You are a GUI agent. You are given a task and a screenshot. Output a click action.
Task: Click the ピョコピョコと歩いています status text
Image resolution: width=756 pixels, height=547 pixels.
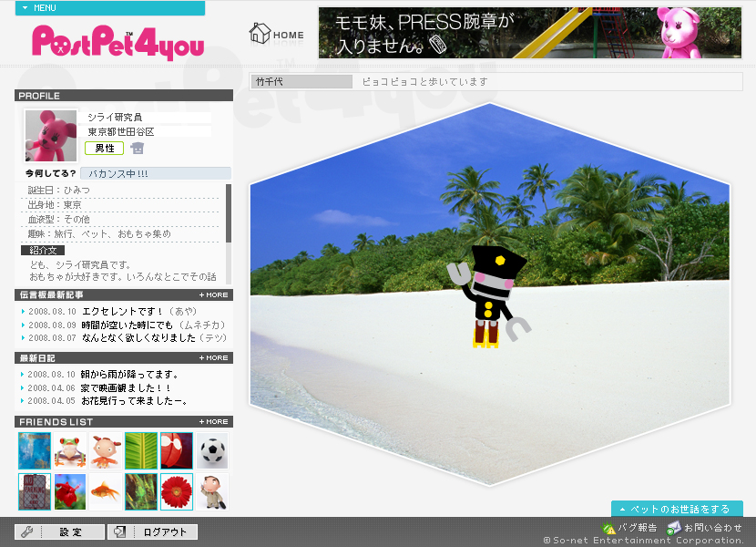(x=424, y=81)
